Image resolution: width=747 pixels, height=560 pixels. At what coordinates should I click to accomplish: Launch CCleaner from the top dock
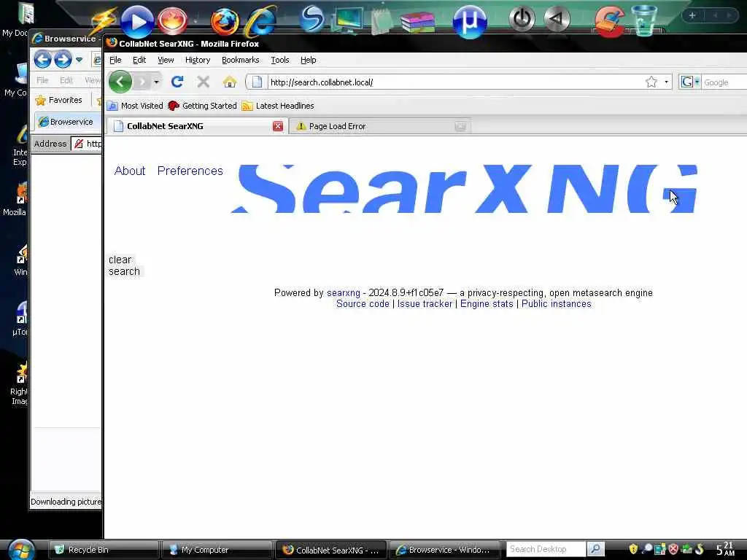coord(609,21)
